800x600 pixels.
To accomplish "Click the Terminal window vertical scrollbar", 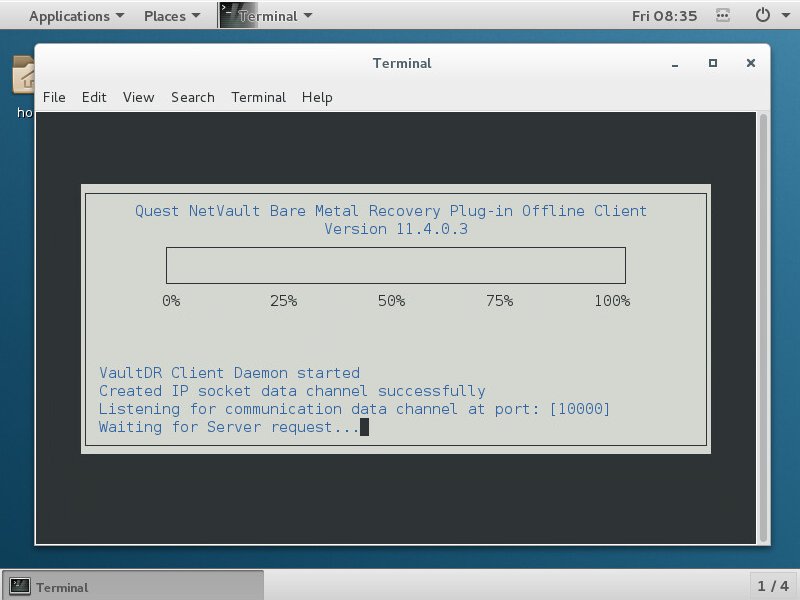I will point(763,328).
